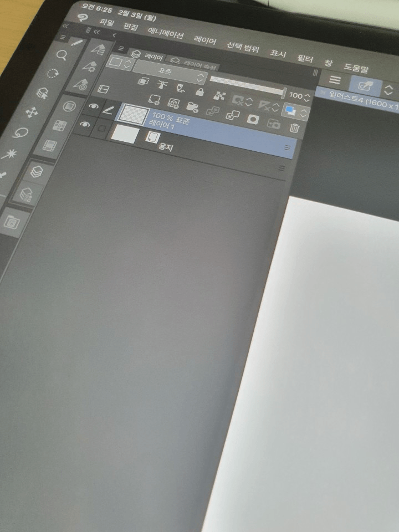This screenshot has width=399, height=532.
Task: Click the layer opacity slider
Action: (248, 86)
